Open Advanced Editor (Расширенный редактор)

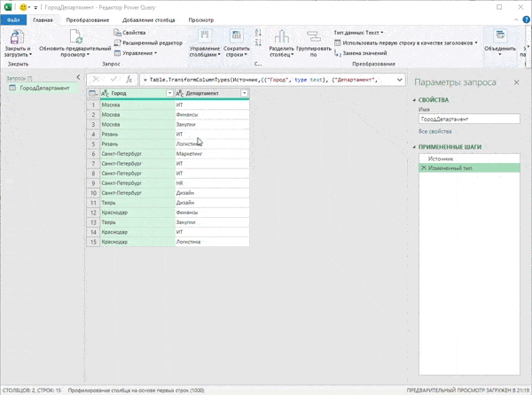click(x=148, y=43)
